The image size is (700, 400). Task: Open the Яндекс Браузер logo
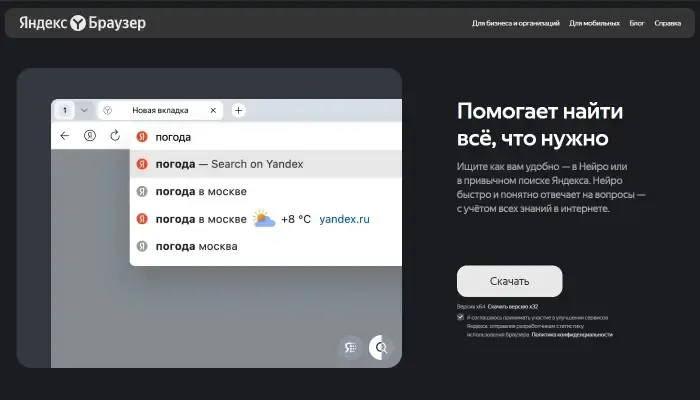[83, 23]
